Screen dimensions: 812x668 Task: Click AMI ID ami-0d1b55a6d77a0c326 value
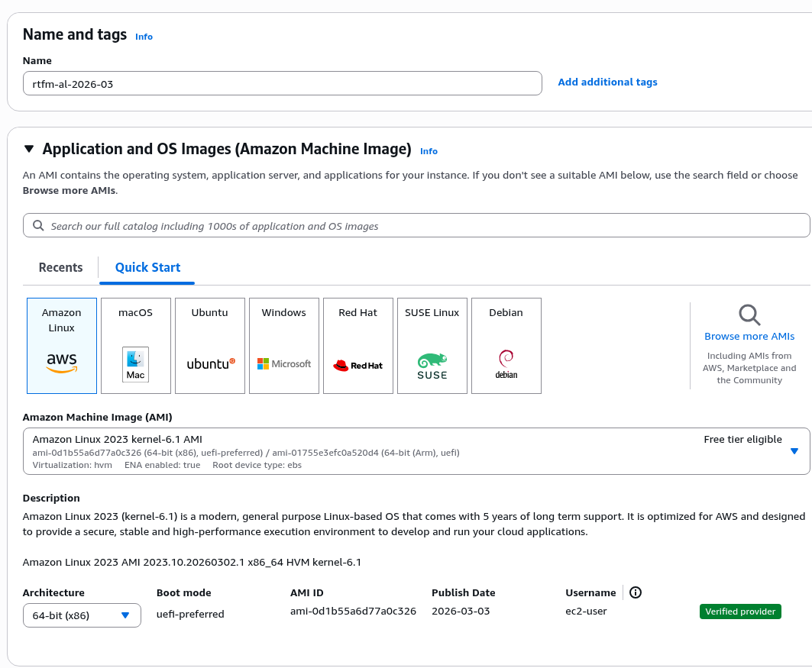point(353,611)
